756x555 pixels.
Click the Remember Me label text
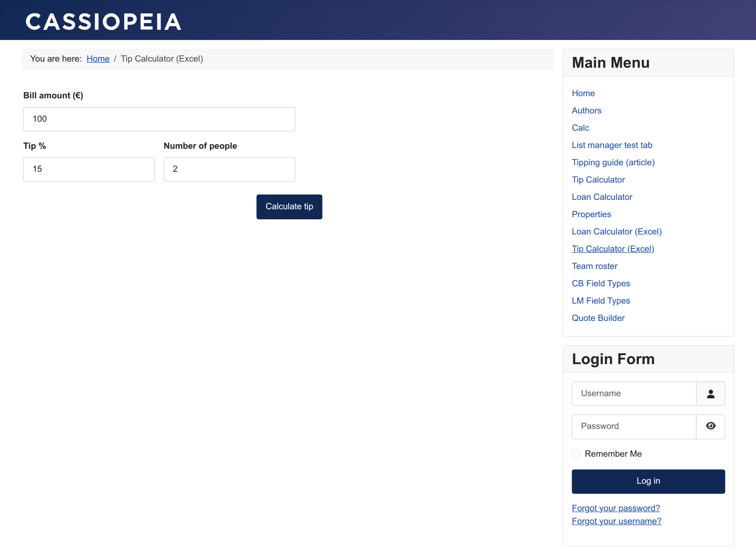coord(613,454)
